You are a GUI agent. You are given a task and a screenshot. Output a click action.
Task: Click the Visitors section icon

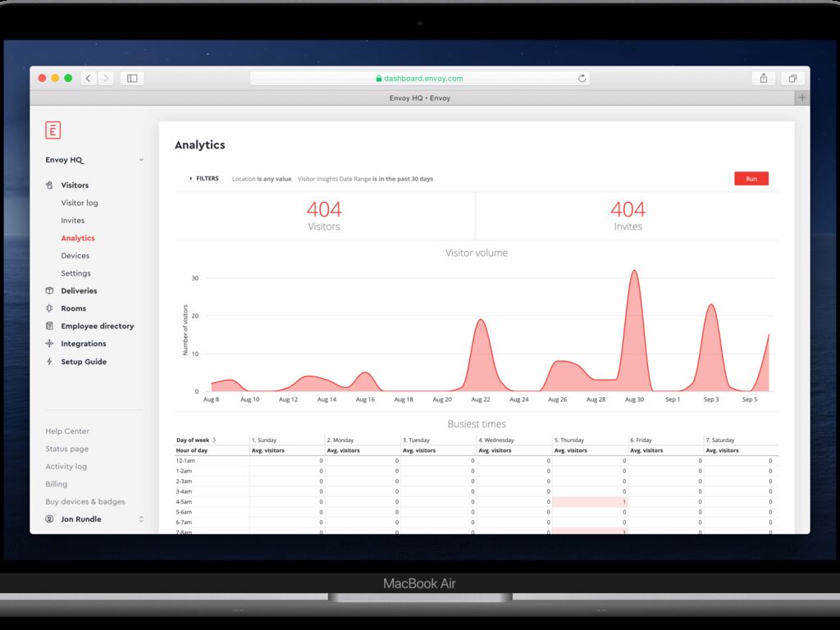click(x=49, y=185)
